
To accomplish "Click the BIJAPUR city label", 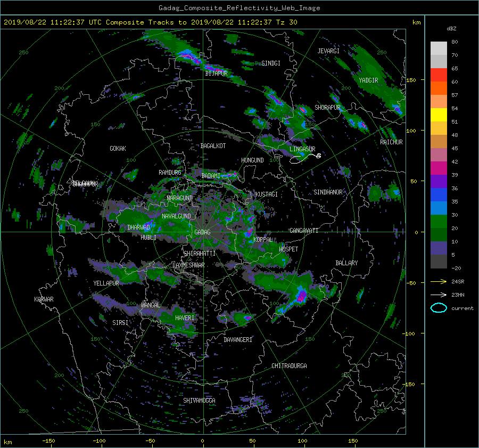I will (x=216, y=74).
